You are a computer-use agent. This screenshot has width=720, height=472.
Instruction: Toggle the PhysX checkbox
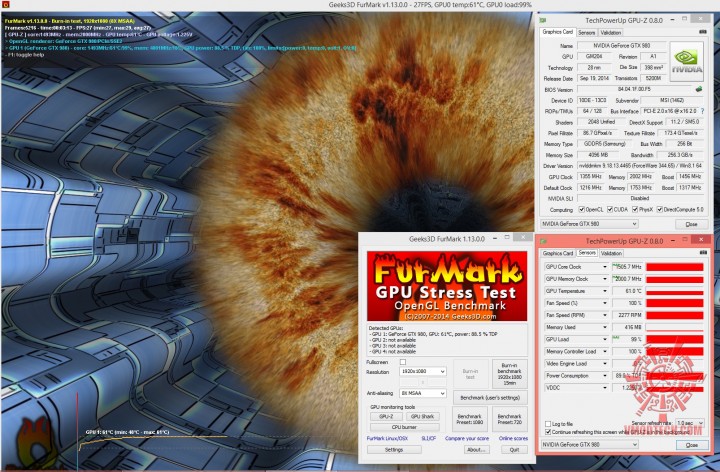tap(635, 209)
